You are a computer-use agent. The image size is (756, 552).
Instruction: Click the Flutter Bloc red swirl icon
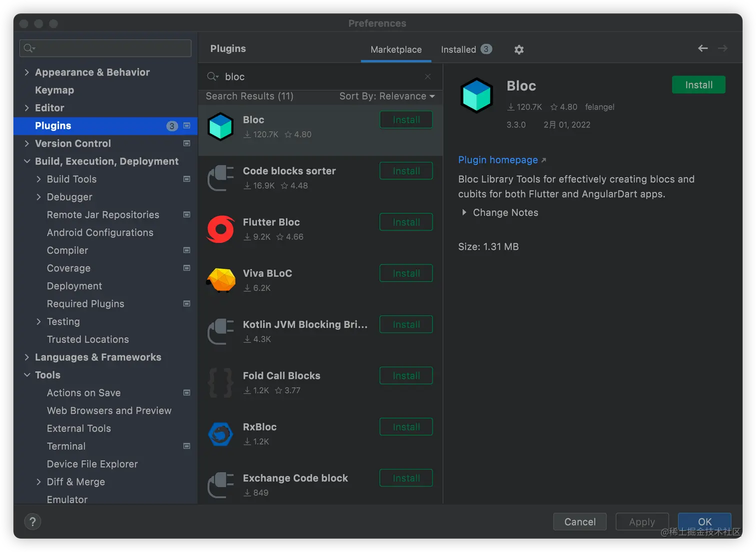220,229
